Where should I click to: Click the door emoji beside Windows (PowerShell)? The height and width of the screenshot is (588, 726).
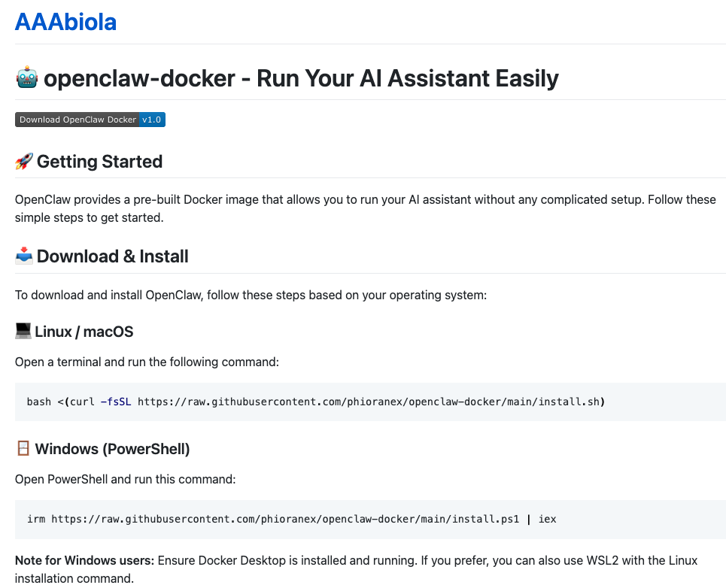pos(23,449)
